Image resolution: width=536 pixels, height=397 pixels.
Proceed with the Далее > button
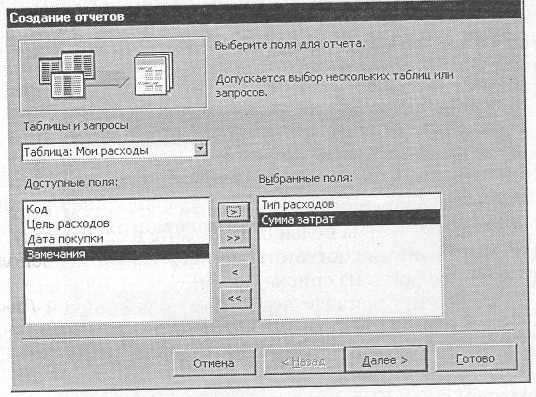[x=386, y=360]
